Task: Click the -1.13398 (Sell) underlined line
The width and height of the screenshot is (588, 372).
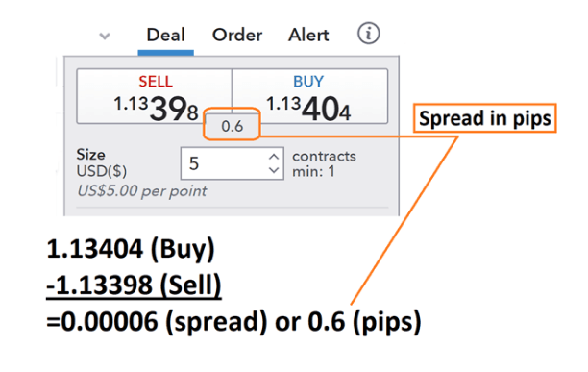Action: point(134,285)
